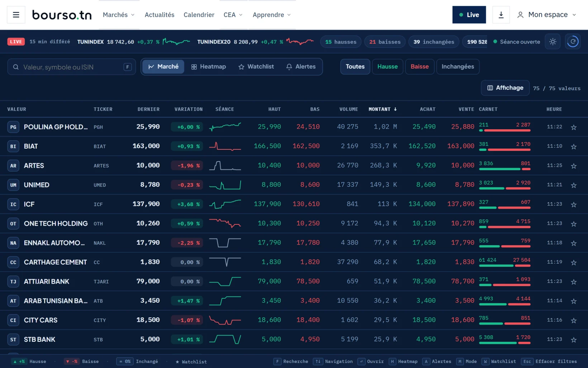Image resolution: width=588 pixels, height=368 pixels.
Task: Toggle the ICF favorite star
Action: tap(574, 205)
